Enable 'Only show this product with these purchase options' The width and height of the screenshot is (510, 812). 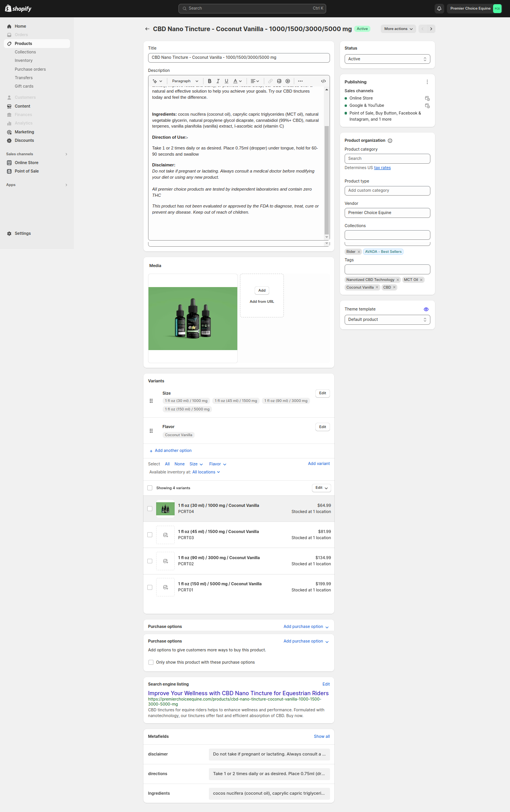coord(151,663)
